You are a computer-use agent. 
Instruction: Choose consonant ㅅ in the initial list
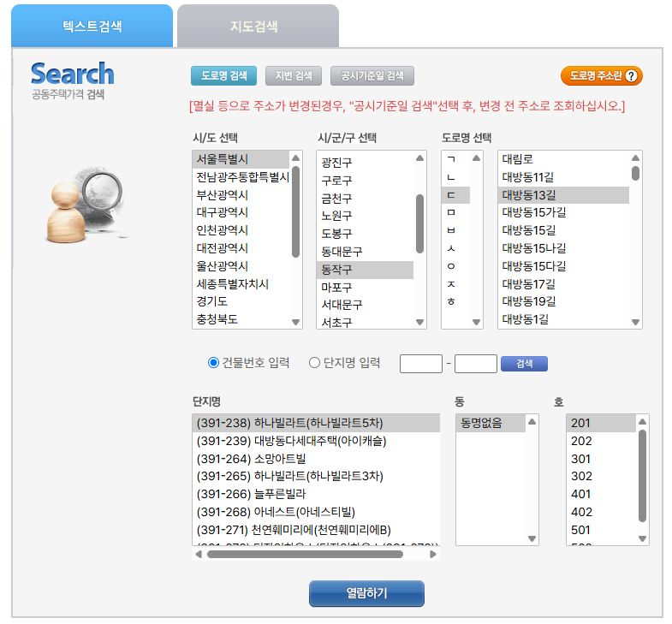tap(455, 248)
